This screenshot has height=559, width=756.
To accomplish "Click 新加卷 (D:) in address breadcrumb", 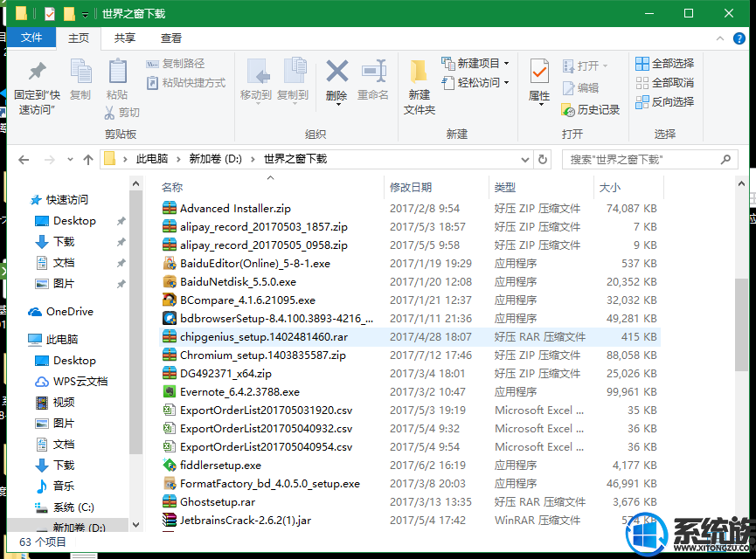I will [216, 159].
